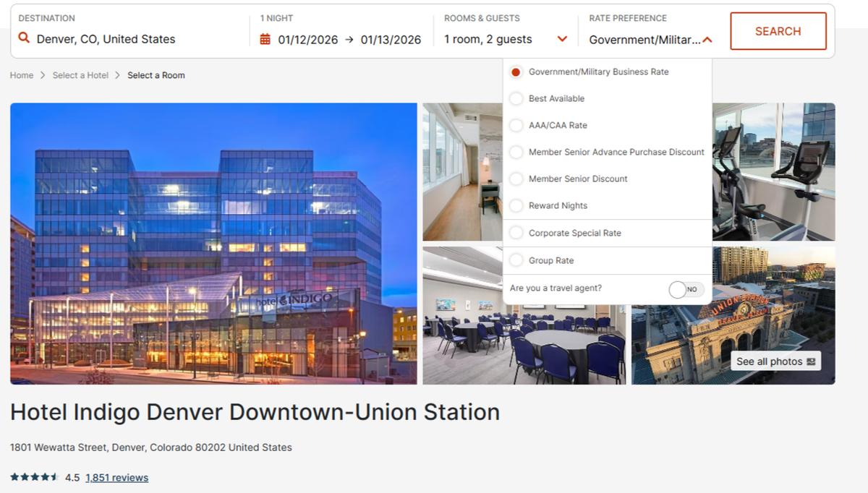868x493 pixels.
Task: Pick Group Rate from the list
Action: tap(516, 260)
